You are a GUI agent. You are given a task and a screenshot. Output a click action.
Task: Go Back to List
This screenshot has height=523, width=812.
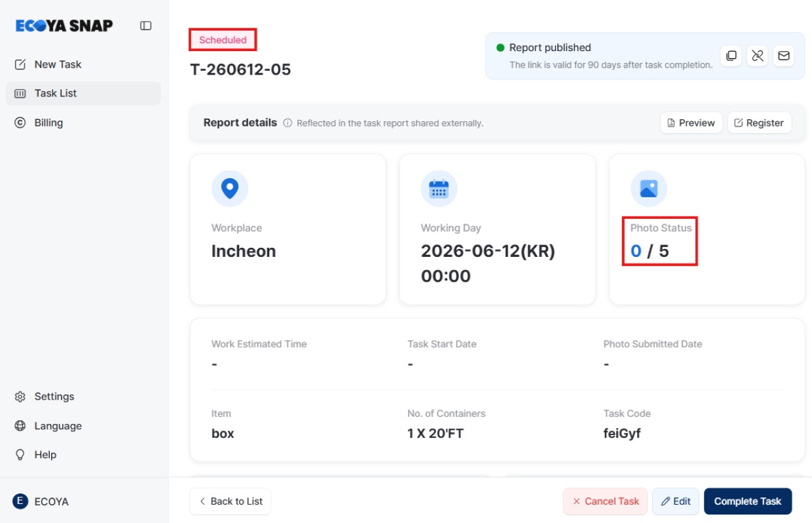point(231,501)
